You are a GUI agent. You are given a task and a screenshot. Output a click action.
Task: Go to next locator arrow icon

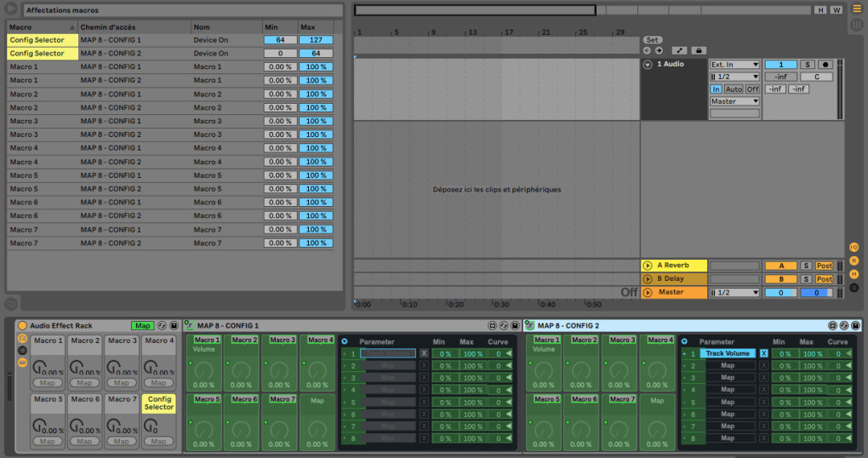point(659,51)
